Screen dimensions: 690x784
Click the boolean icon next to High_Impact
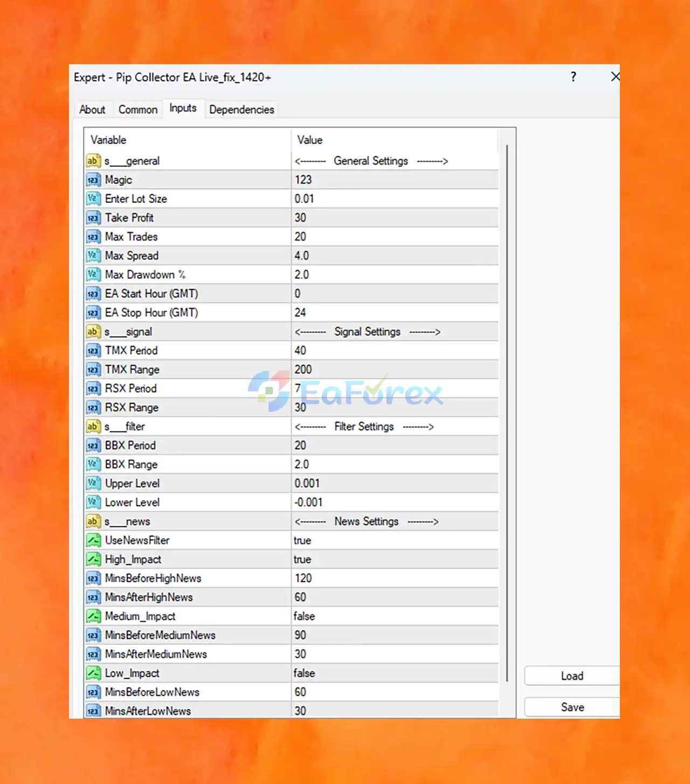pos(93,559)
